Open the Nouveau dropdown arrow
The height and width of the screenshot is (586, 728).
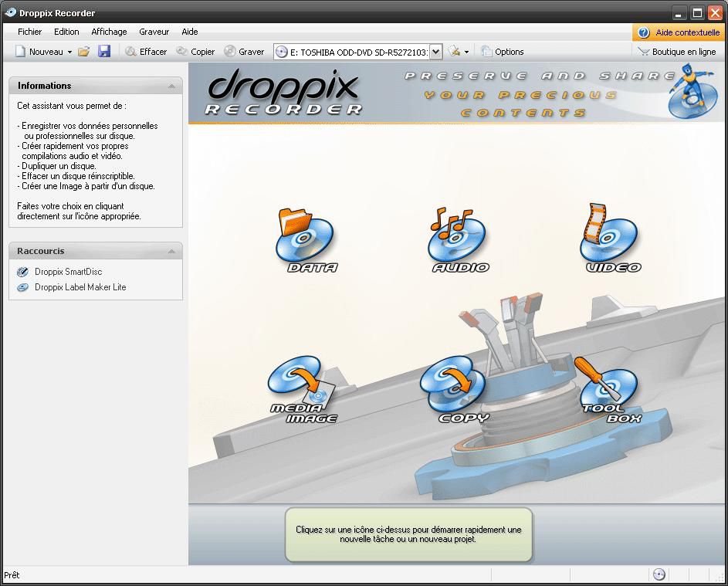pyautogui.click(x=69, y=52)
